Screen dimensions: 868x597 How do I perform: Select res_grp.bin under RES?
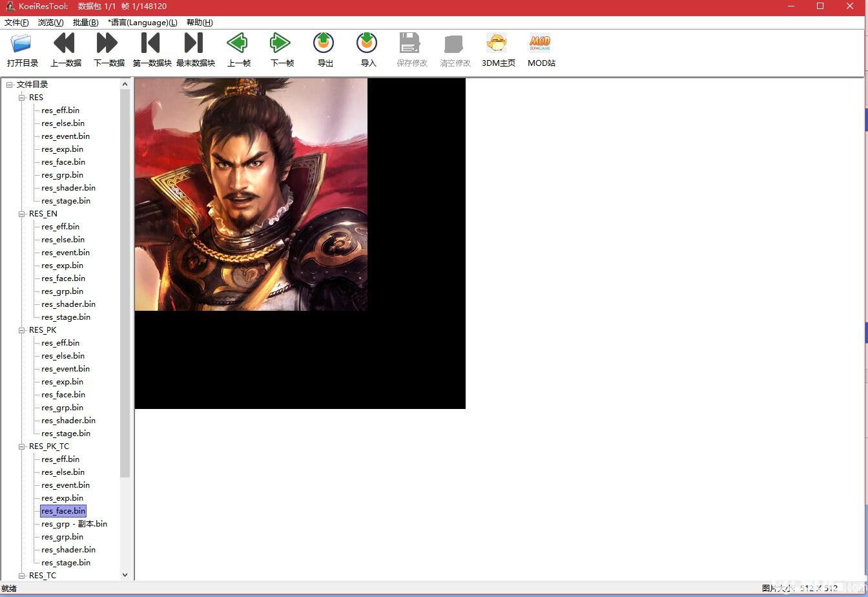[63, 175]
